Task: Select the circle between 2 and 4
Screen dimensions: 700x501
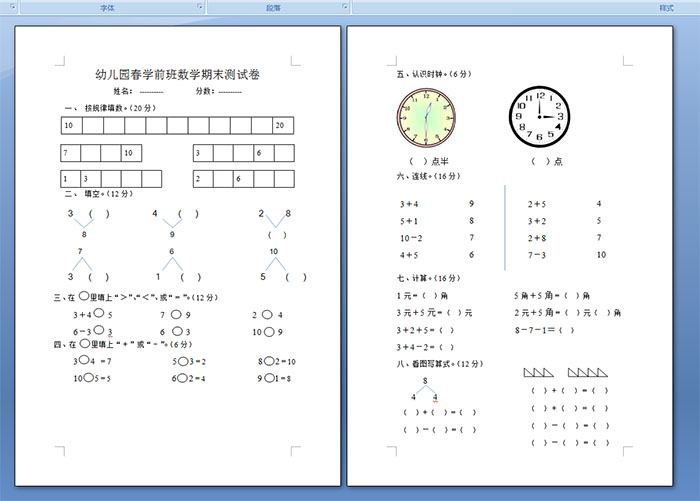Action: pyautogui.click(x=267, y=315)
